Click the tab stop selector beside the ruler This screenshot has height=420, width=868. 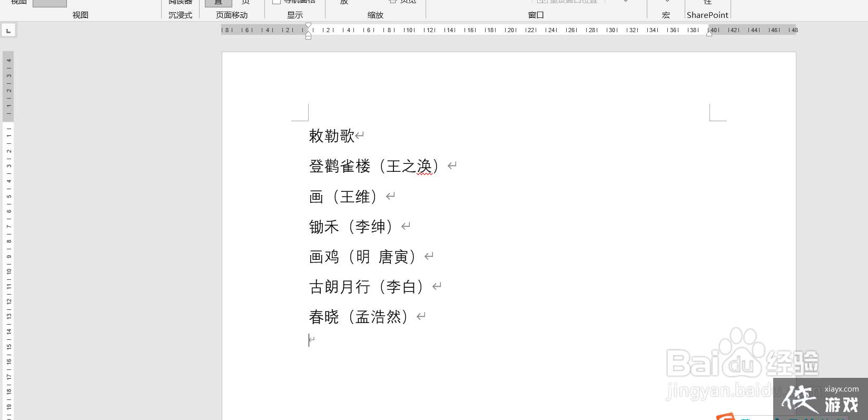(8, 31)
